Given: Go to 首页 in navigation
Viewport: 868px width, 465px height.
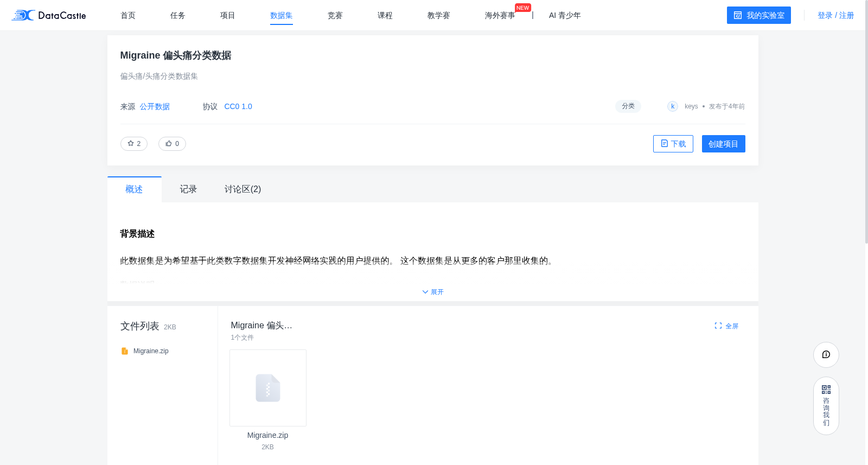Looking at the screenshot, I should click(128, 15).
